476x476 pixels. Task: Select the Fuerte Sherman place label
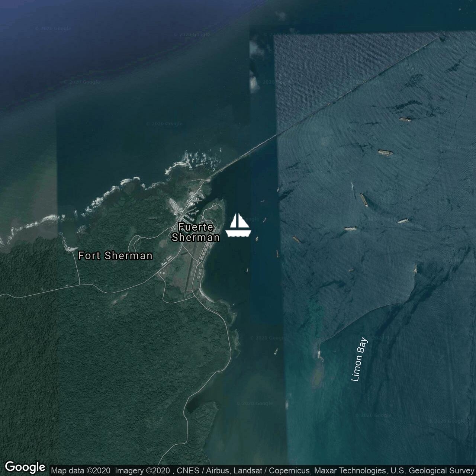click(x=196, y=232)
